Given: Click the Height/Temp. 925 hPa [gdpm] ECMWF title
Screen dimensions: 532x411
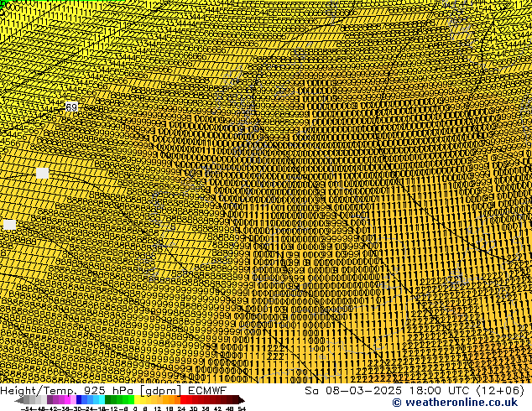Looking at the screenshot, I should click(x=113, y=390).
